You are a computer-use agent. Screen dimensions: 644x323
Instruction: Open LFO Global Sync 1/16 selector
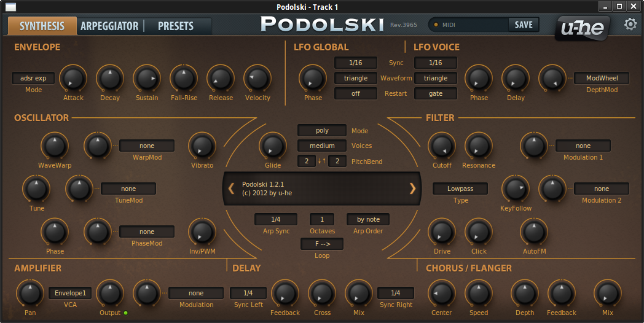(356, 63)
